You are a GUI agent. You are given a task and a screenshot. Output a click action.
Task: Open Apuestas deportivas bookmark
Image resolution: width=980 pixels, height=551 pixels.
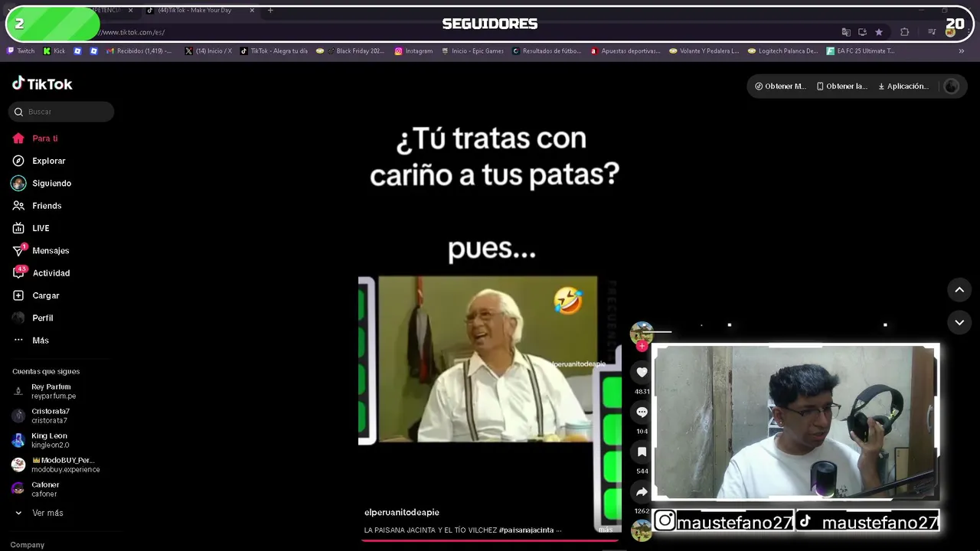(626, 51)
